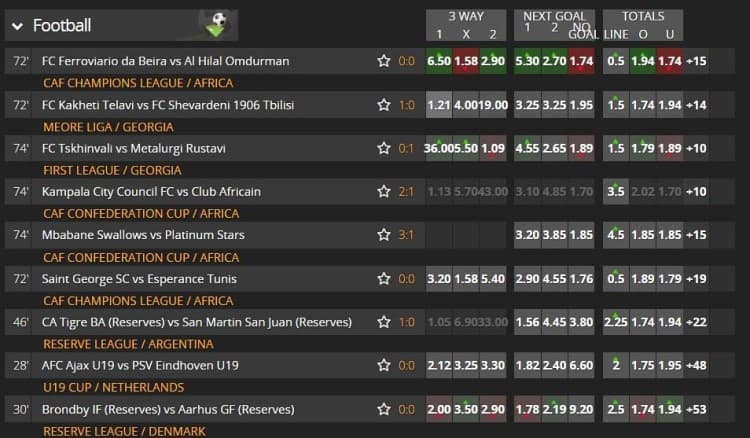Open Reserve League / Argentina link
The height and width of the screenshot is (438, 750).
[x=128, y=344]
